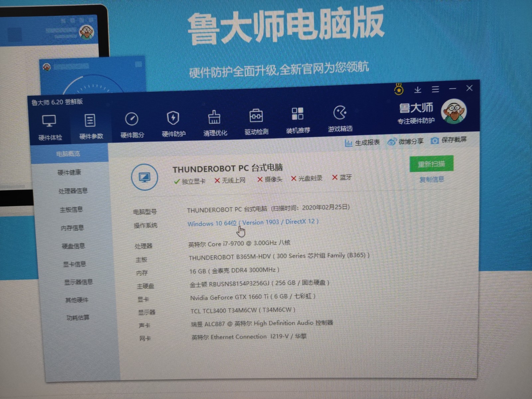The image size is (532, 399).
Task: Click the 装机推荐 apps grid icon
Action: [x=298, y=114]
